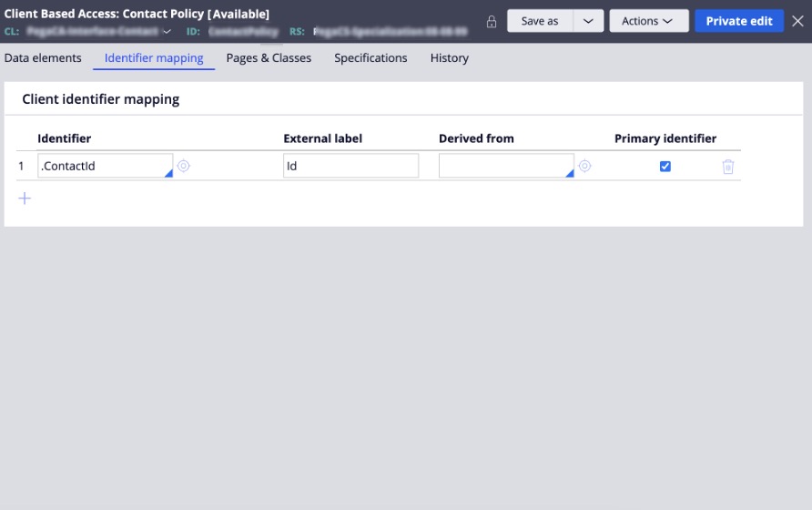Uncheck the Primary identifier checkbox
Image resolution: width=812 pixels, height=510 pixels.
(665, 167)
